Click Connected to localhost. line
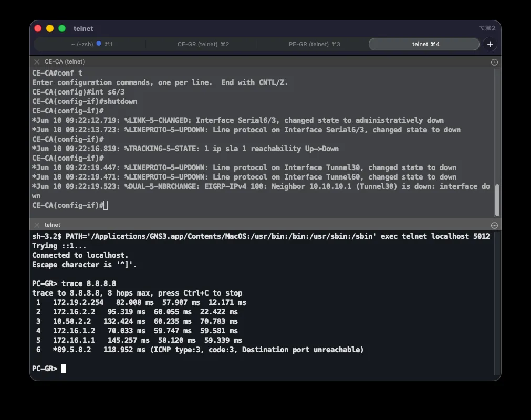 tap(80, 255)
